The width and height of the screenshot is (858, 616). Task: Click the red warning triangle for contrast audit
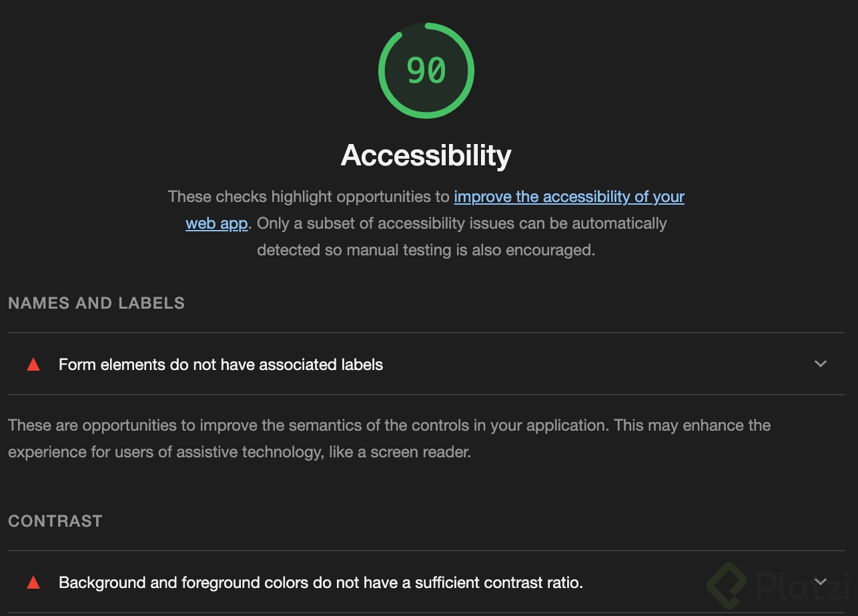point(33,583)
